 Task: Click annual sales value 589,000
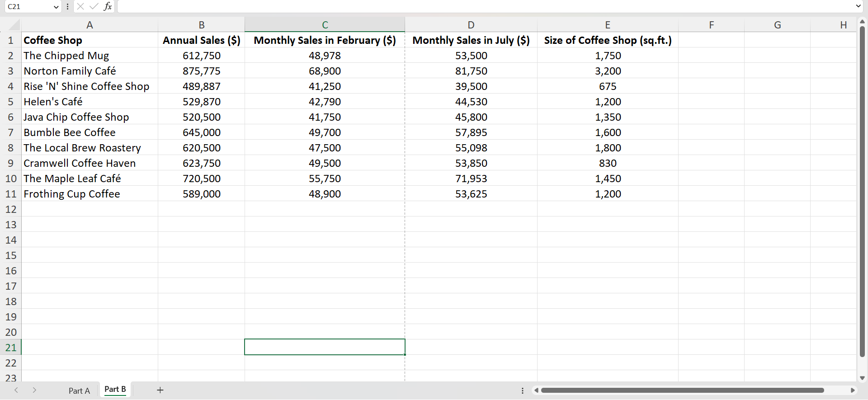(x=202, y=194)
